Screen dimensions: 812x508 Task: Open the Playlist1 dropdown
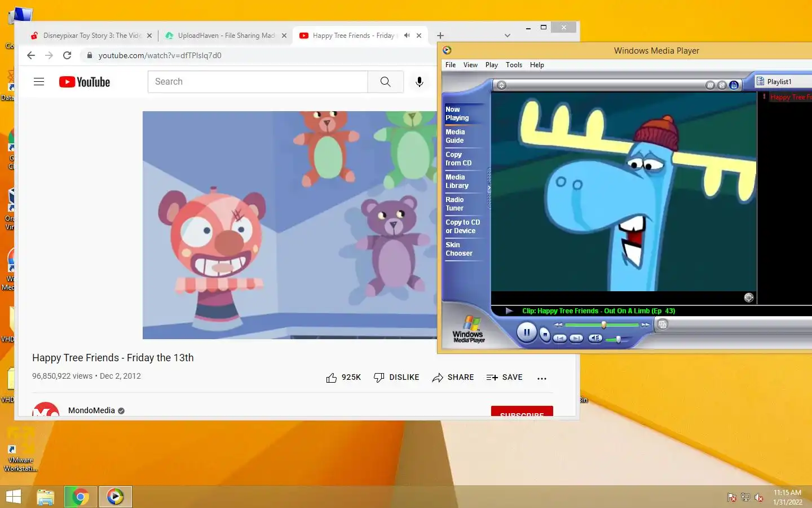(784, 81)
